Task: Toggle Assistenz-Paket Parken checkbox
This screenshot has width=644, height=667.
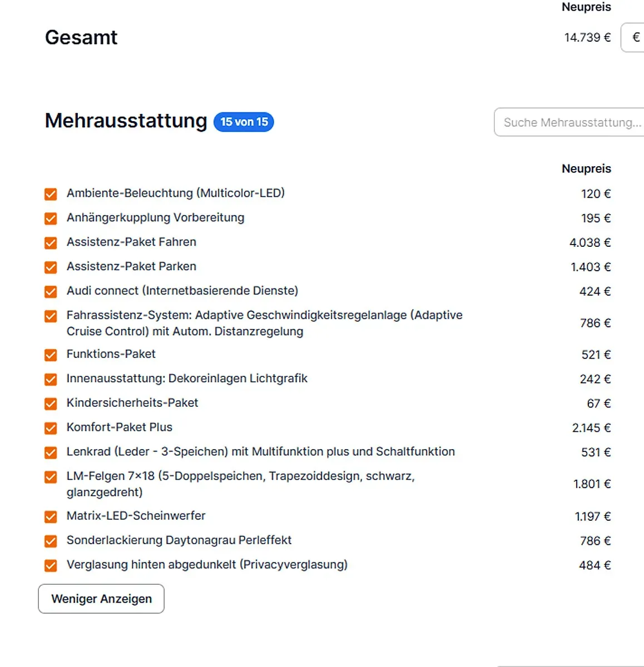Action: pos(51,267)
